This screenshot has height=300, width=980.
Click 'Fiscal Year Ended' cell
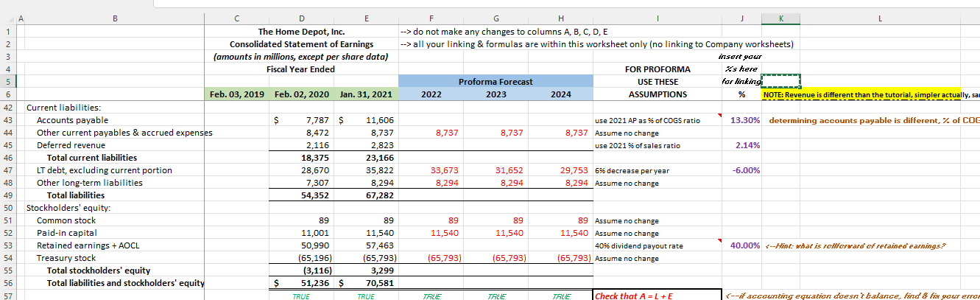pyautogui.click(x=301, y=69)
